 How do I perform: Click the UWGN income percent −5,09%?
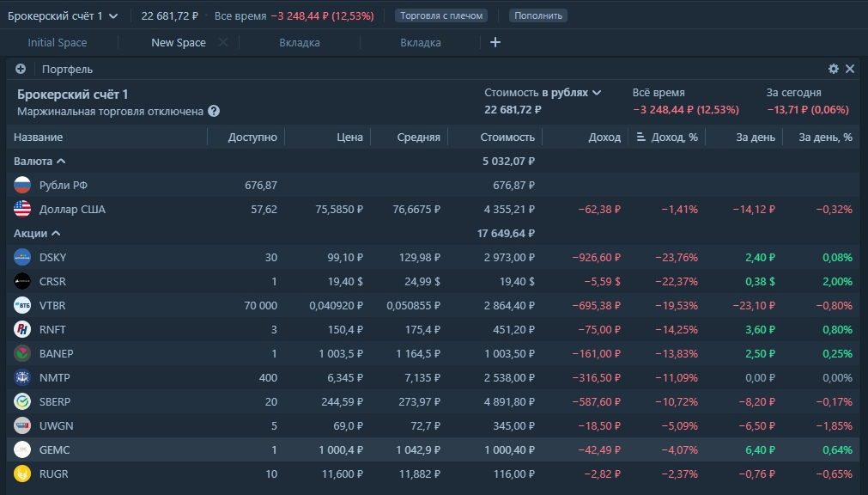coord(679,425)
